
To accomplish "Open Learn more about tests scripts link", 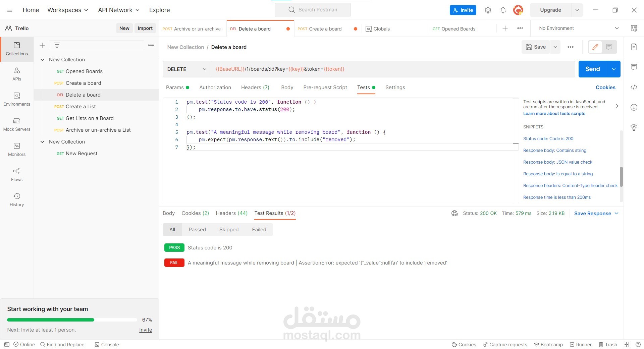I will [554, 114].
